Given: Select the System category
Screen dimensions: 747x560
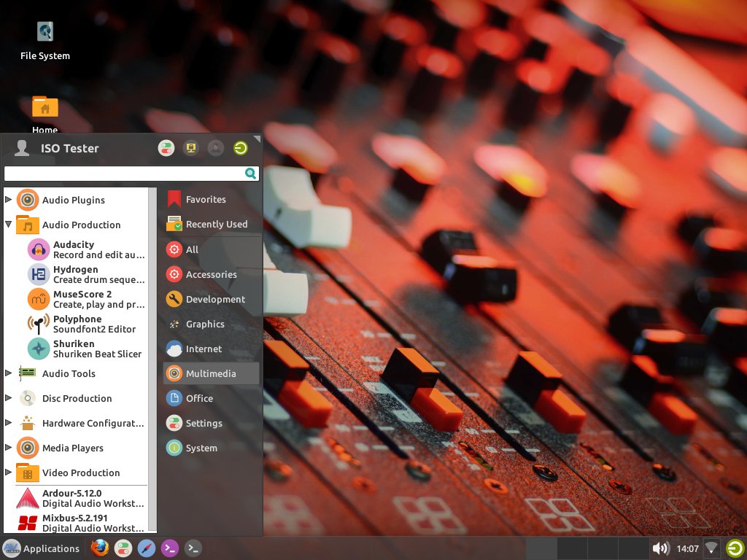Looking at the screenshot, I should coord(212,448).
